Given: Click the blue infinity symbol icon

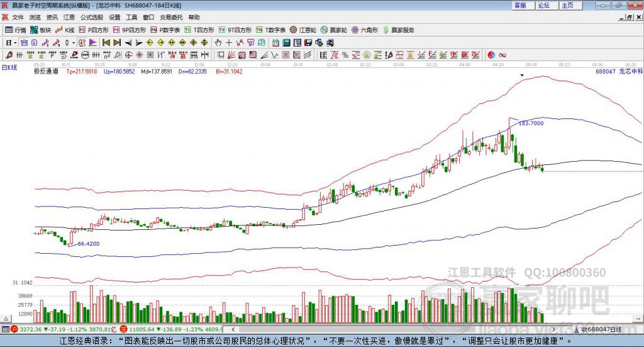Looking at the screenshot, I should pos(502,55).
